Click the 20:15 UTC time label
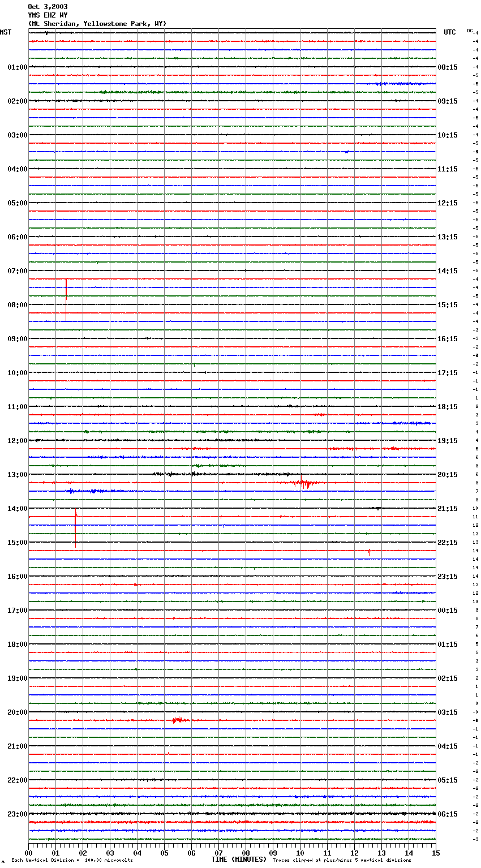The width and height of the screenshot is (481, 868). (448, 475)
